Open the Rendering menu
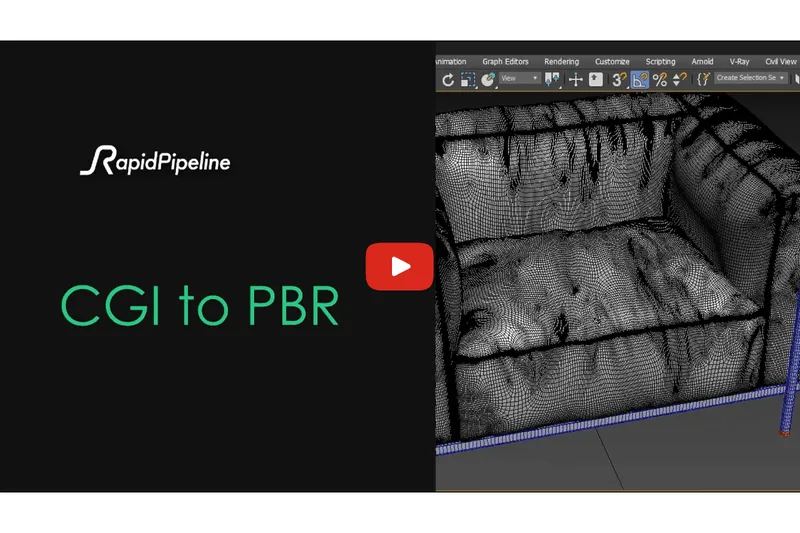The height and width of the screenshot is (533, 800). tap(561, 62)
